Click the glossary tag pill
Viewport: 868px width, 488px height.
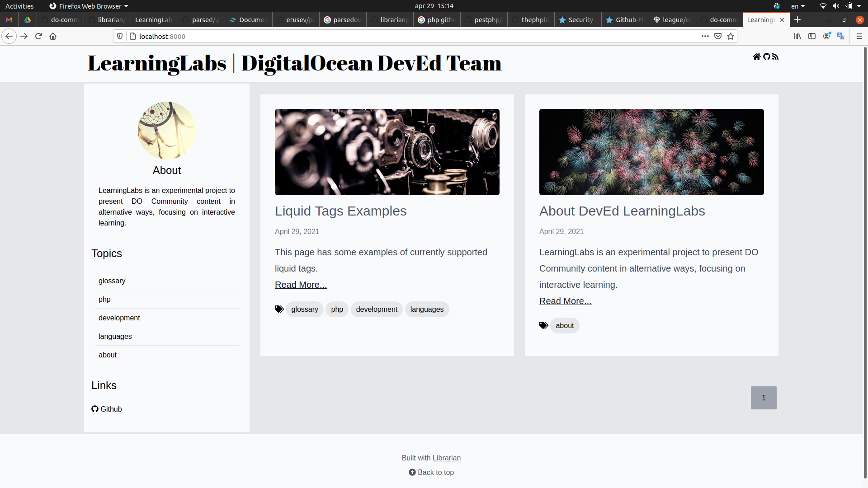pos(305,309)
